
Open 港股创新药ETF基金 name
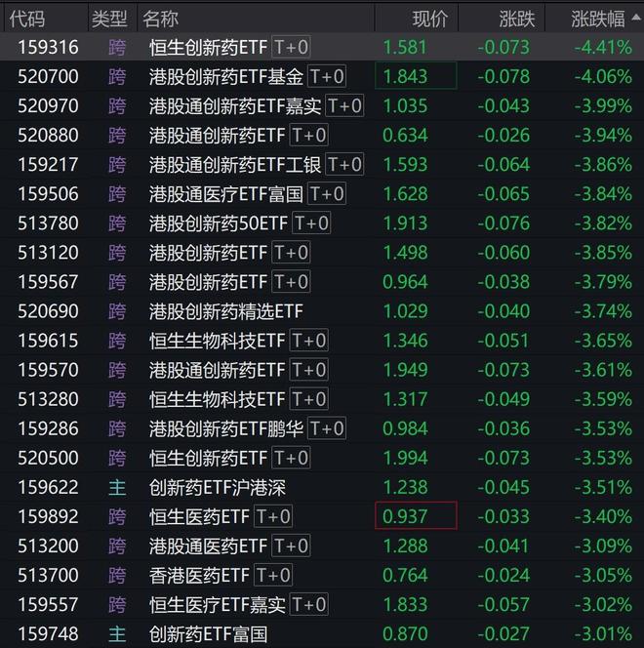click(226, 76)
